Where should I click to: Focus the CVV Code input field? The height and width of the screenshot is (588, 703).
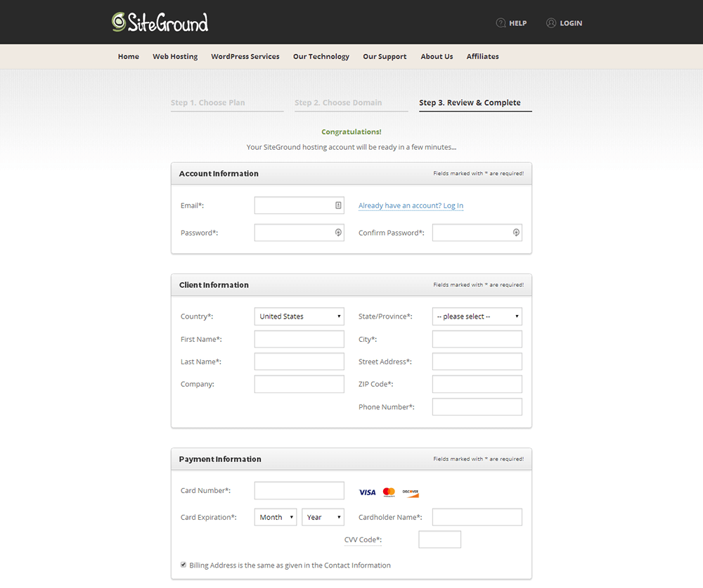click(x=439, y=539)
